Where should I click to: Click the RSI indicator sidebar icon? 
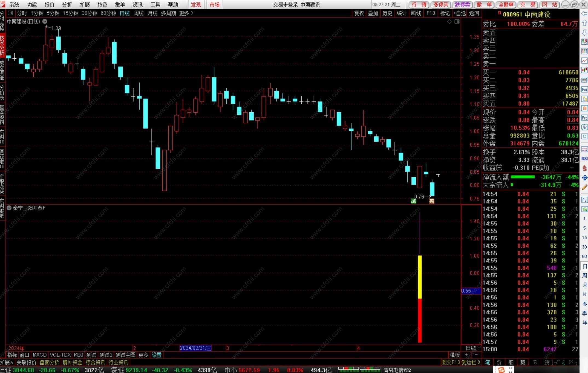click(x=584, y=159)
